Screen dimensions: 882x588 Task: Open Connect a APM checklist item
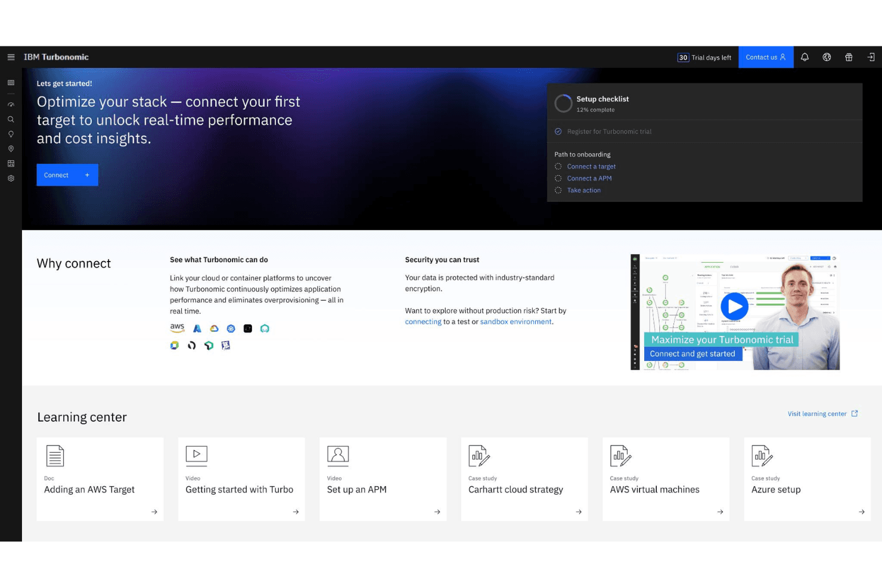[x=589, y=178]
